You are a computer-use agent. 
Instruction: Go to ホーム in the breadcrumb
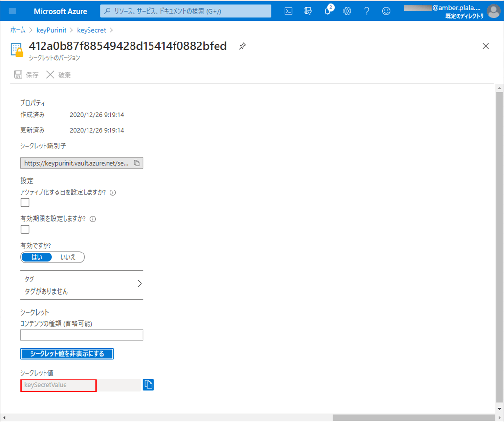point(18,30)
